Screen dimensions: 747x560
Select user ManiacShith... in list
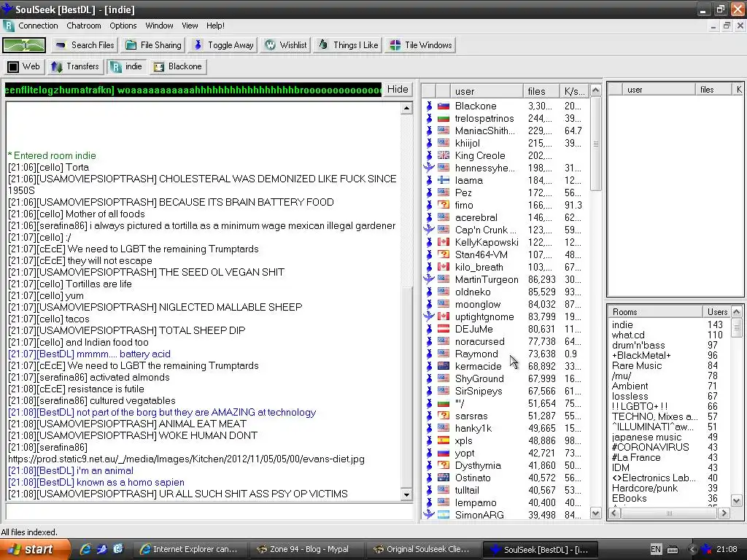tap(484, 131)
